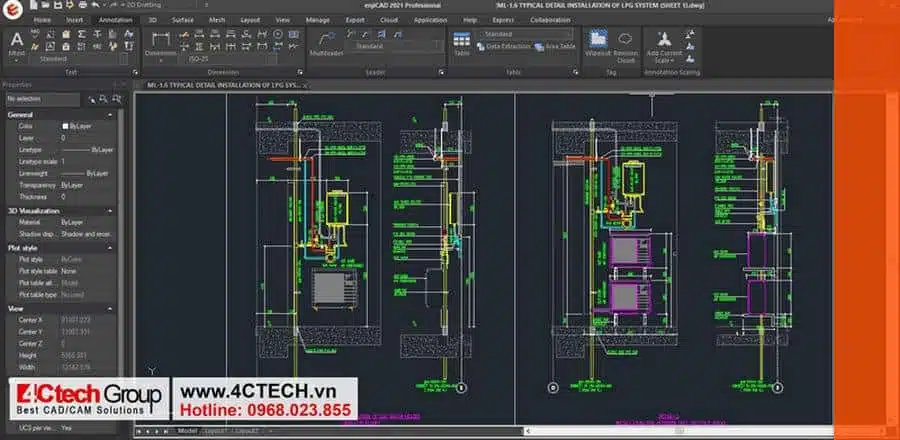900x440 pixels.
Task: Click the toggle PICKADD icon in Properties panel
Action: (x=117, y=99)
